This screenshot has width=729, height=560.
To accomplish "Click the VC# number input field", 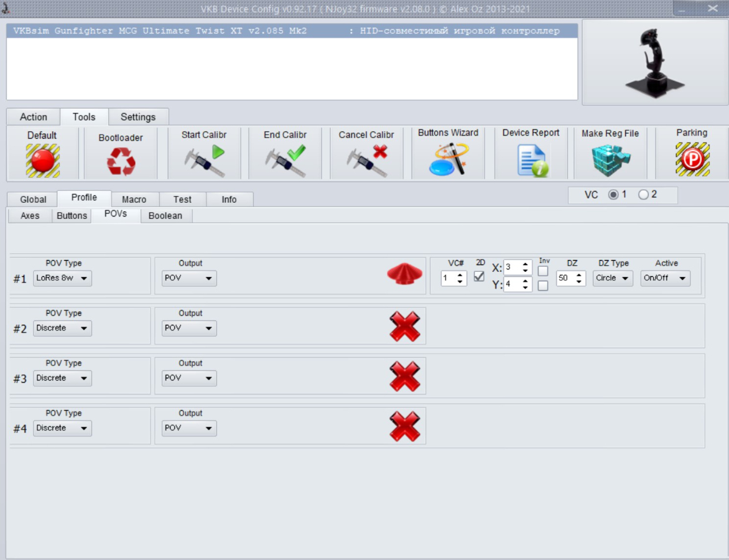I will tap(449, 278).
